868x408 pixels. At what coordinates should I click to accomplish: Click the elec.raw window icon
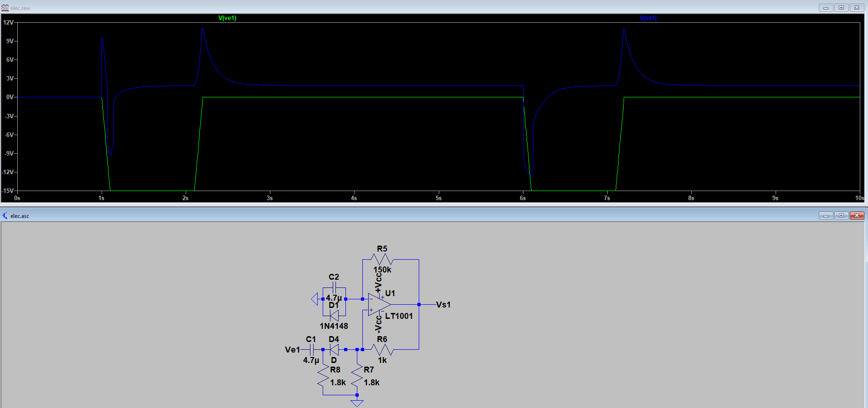pos(5,8)
